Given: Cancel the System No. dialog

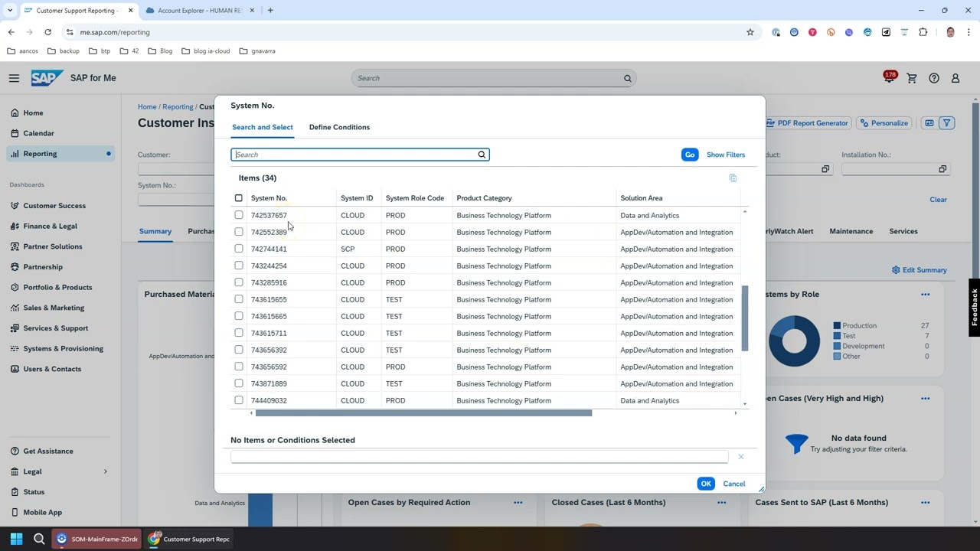Looking at the screenshot, I should (x=734, y=484).
